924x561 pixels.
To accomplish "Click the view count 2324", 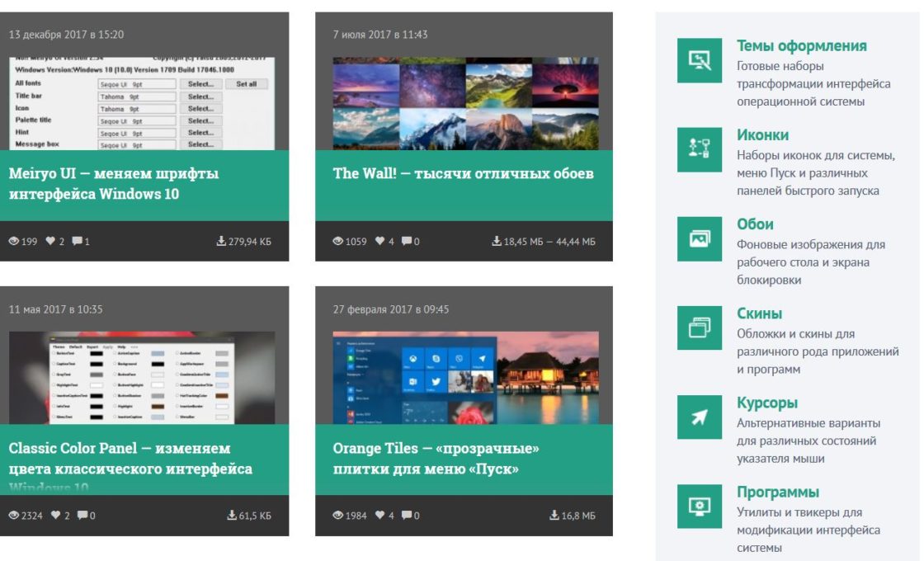I will point(32,516).
